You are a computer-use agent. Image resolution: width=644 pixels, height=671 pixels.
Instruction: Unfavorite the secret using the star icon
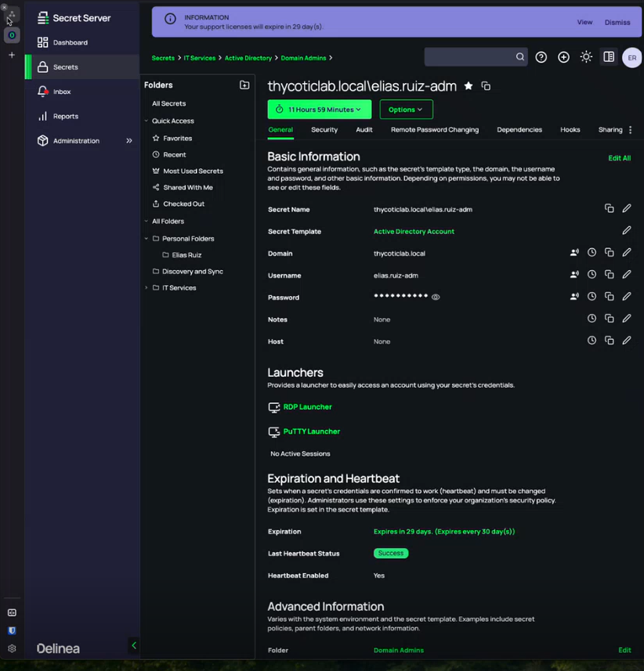click(x=469, y=86)
